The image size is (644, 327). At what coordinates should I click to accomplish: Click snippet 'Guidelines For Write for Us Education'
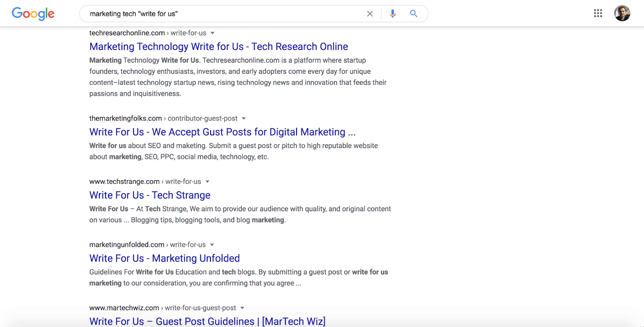239,278
